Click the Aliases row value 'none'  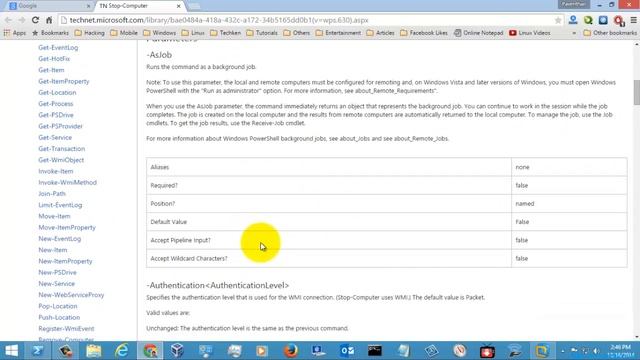[x=522, y=167]
